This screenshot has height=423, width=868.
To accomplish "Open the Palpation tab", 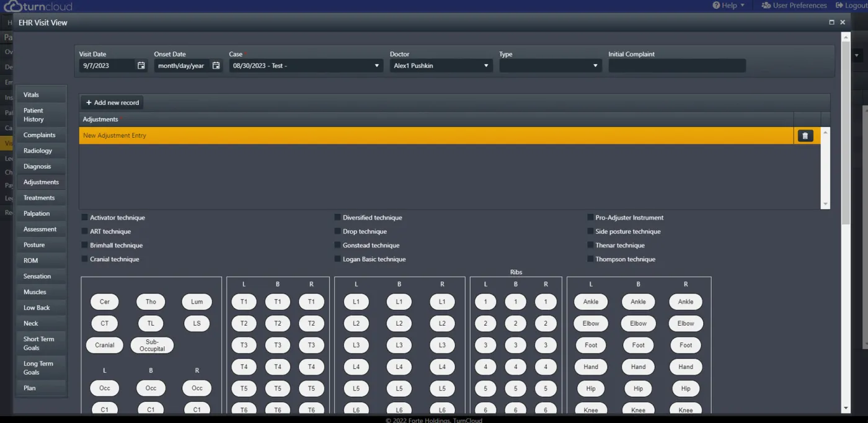I will coord(41,213).
